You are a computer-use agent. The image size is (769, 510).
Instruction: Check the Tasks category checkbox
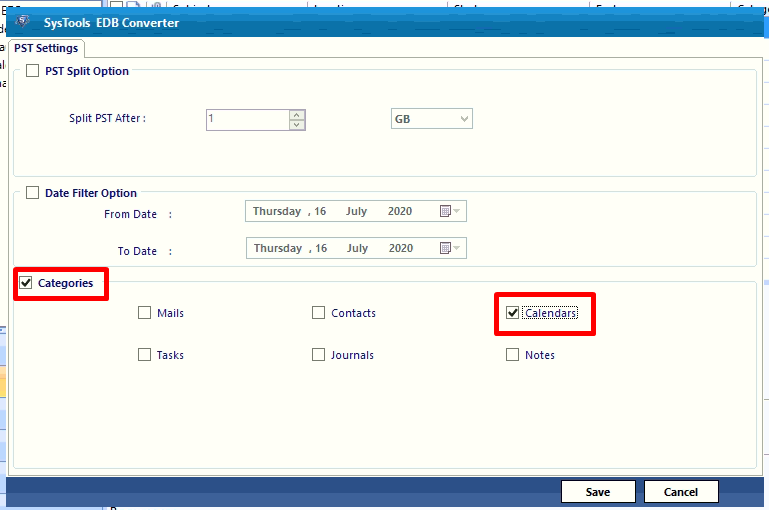point(144,355)
